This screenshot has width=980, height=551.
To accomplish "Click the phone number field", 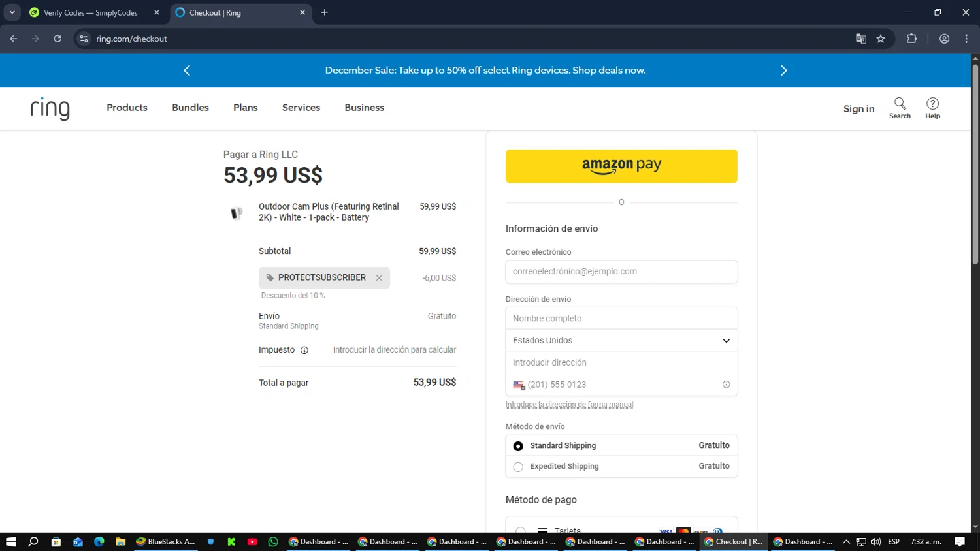I will click(621, 385).
